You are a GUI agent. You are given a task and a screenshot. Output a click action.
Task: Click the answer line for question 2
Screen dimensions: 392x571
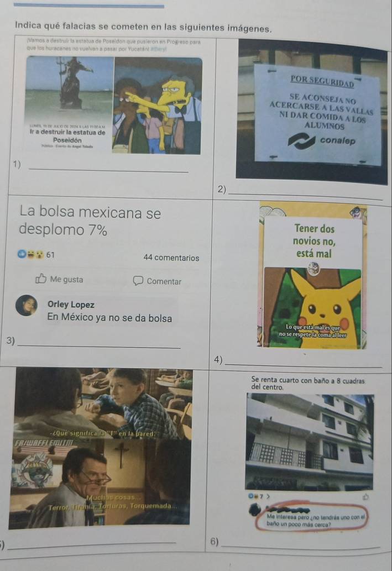[306, 196]
